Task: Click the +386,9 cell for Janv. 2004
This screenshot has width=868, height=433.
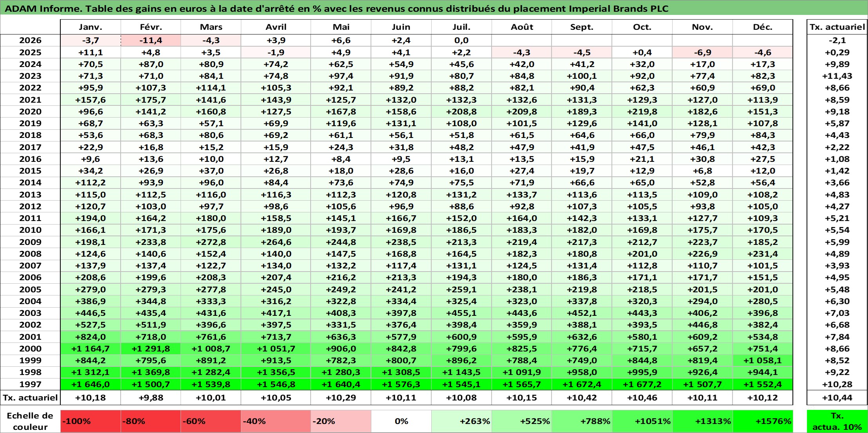Action: (90, 301)
